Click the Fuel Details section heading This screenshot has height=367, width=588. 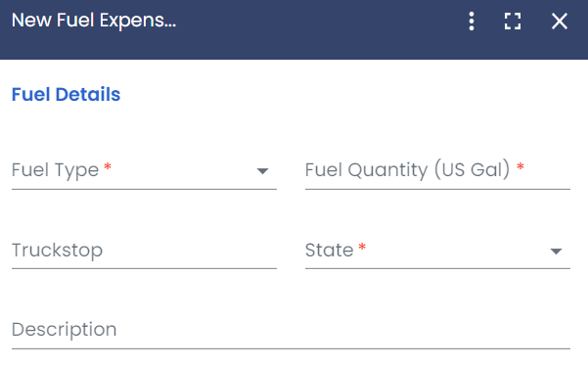coord(66,94)
